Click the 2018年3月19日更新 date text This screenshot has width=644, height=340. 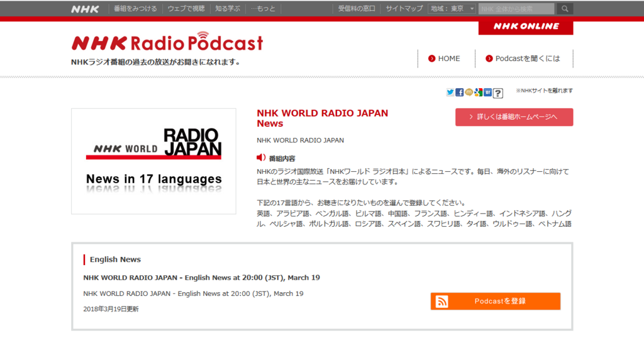click(111, 309)
